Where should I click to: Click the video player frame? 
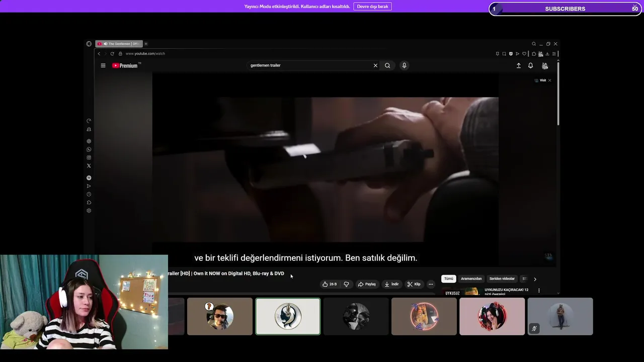[x=325, y=170]
